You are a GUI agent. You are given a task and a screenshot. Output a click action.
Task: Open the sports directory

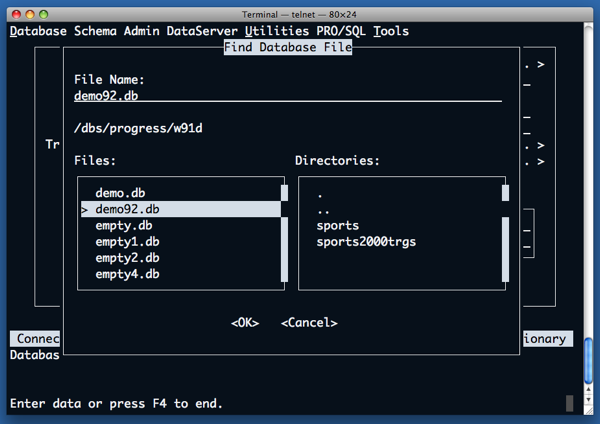[338, 225]
